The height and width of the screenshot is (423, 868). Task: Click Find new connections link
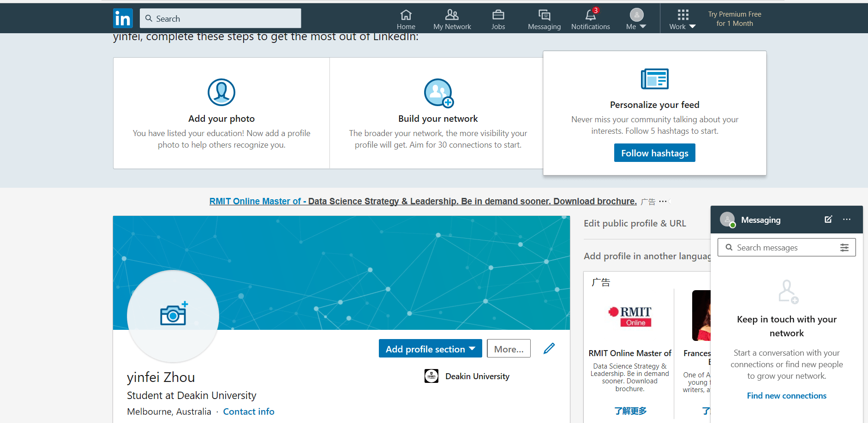pos(786,396)
